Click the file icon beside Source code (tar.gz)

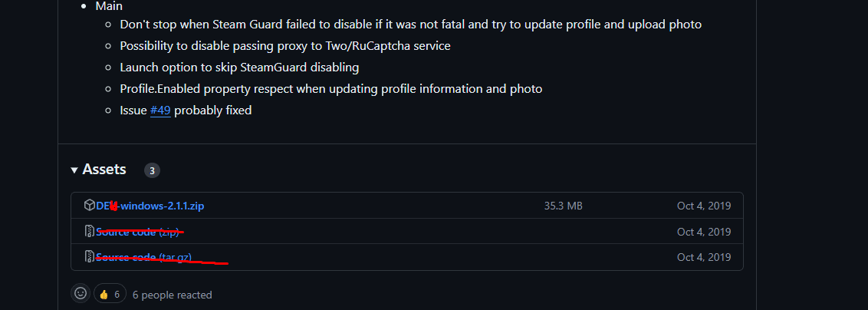pos(89,257)
